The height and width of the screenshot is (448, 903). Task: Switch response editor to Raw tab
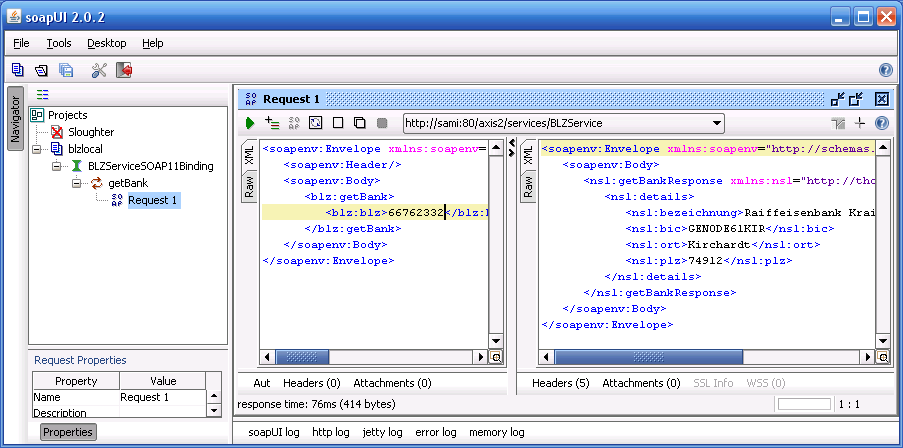[x=528, y=187]
